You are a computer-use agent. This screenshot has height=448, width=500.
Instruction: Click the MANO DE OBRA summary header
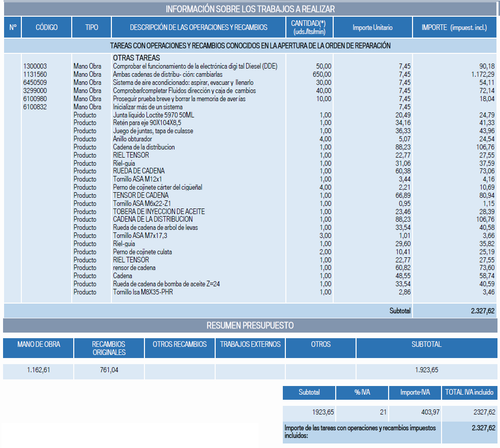point(38,348)
